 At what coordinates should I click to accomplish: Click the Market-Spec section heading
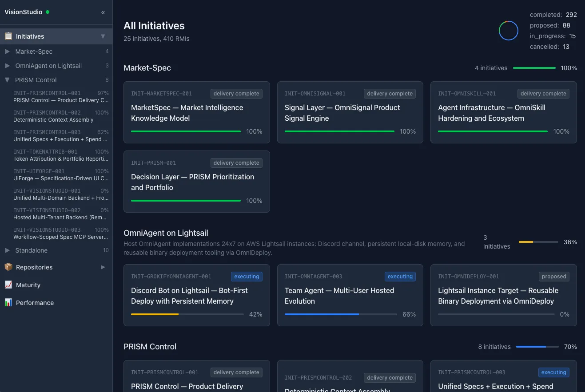click(147, 68)
